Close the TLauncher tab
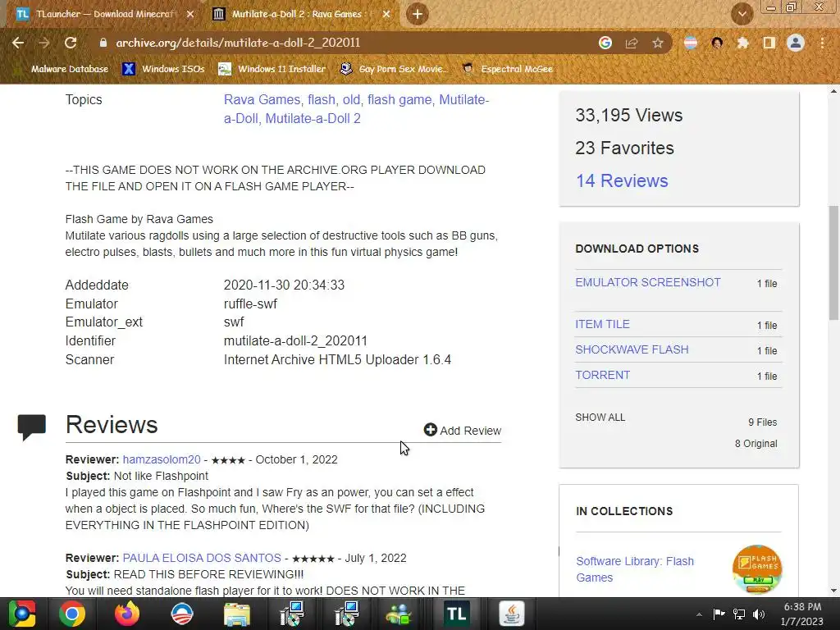The image size is (840, 630). [x=190, y=14]
